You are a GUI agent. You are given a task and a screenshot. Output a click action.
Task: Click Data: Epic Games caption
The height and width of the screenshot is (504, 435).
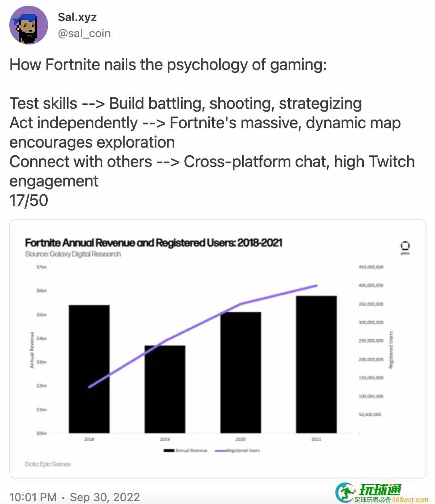[48, 464]
